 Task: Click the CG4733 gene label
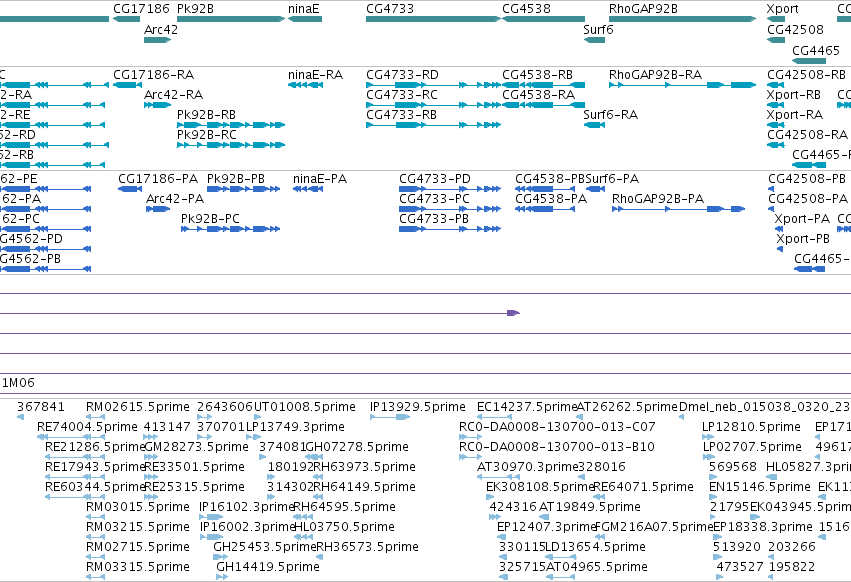[x=390, y=9]
